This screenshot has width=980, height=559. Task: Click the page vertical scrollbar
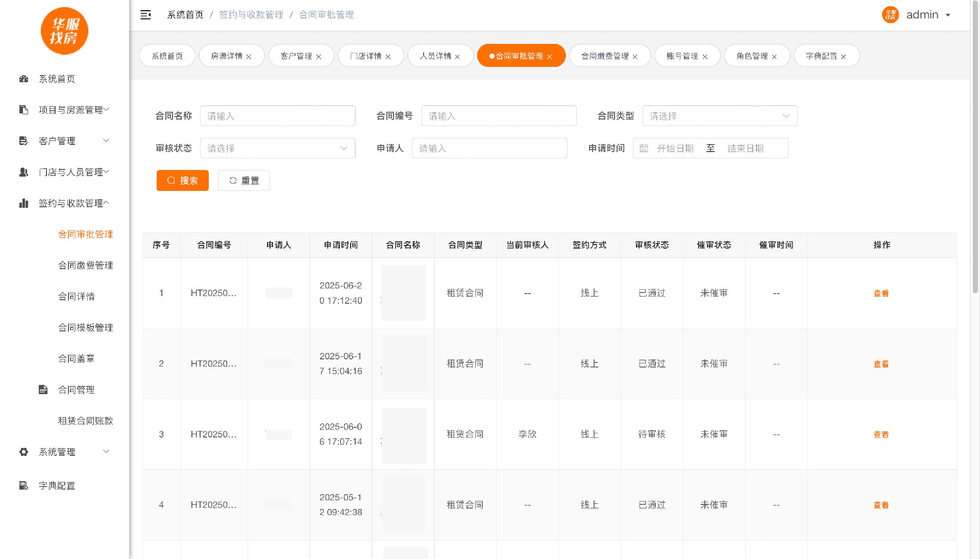coord(975,148)
